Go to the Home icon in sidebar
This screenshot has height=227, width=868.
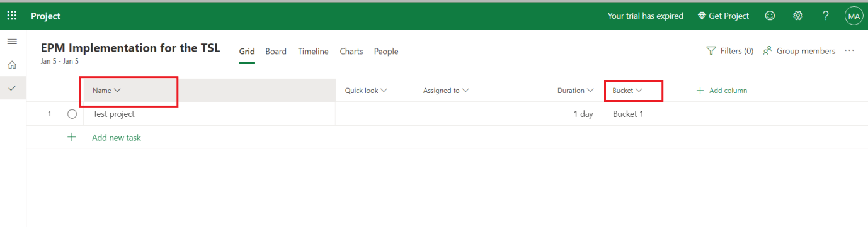click(12, 65)
